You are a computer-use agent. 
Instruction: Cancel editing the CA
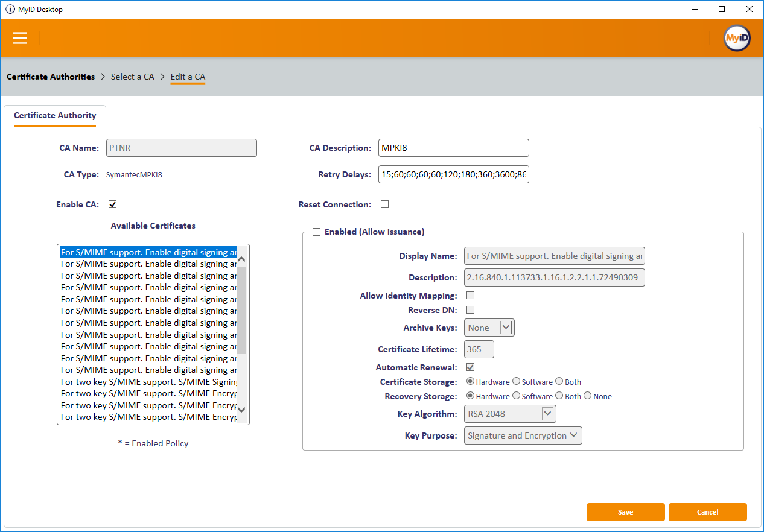click(x=708, y=512)
